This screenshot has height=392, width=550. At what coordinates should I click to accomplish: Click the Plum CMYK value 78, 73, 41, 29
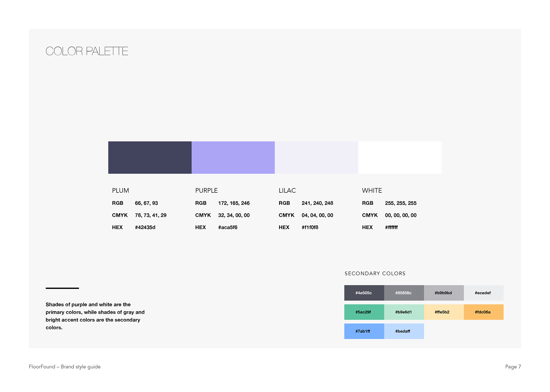point(151,215)
